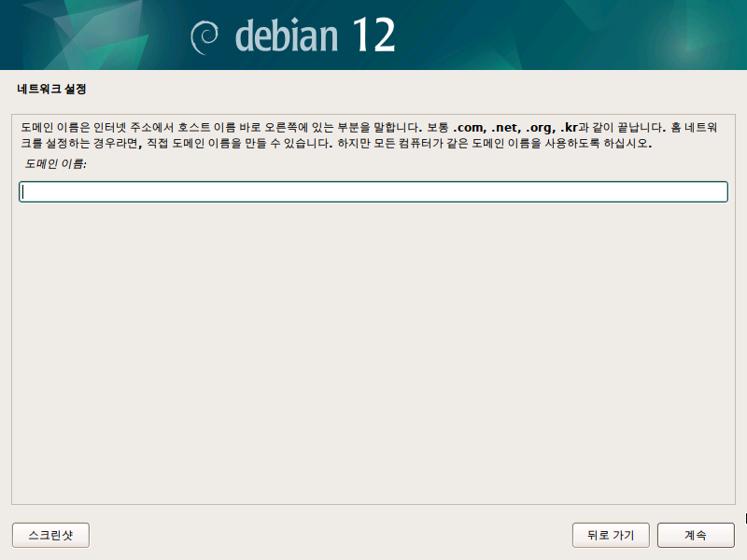
Task: Click the 네트워크 설정 heading
Action: tap(51, 89)
